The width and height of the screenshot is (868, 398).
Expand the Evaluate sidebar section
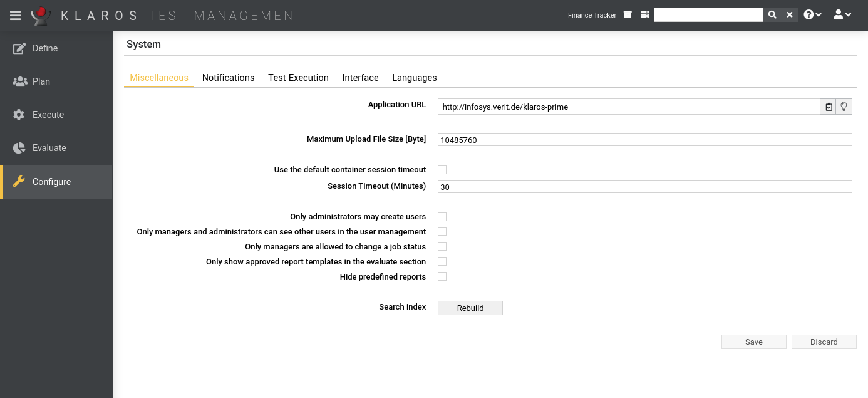pos(49,148)
